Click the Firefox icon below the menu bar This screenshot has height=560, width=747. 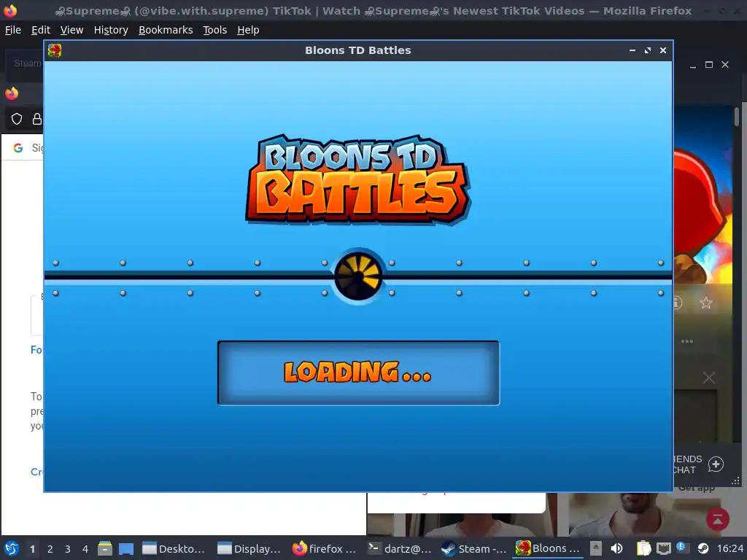[x=12, y=93]
